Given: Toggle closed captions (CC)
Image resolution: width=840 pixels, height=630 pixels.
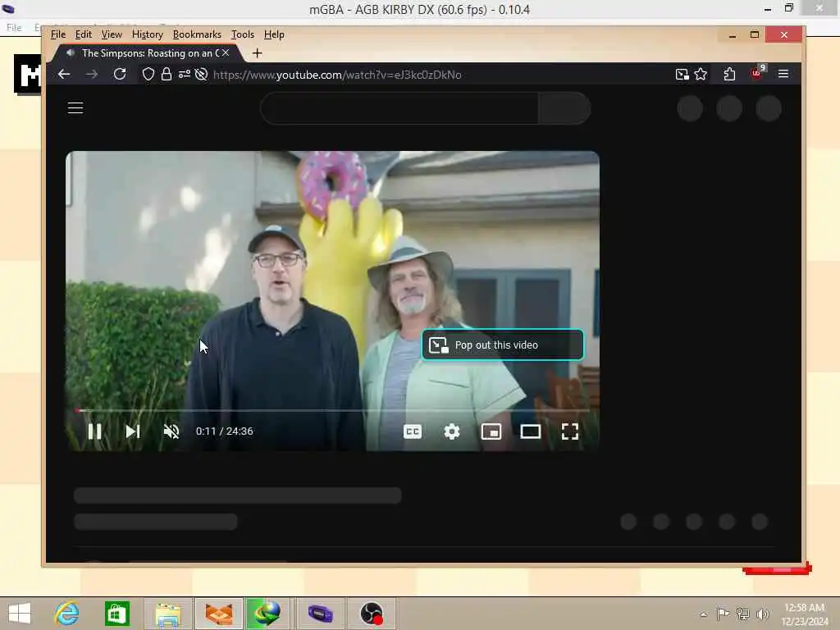Looking at the screenshot, I should (413, 431).
